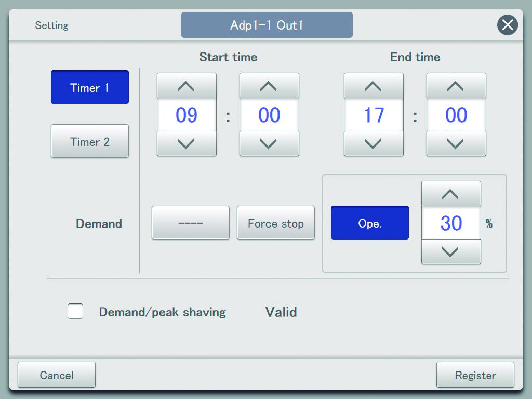Raise the end time hour
This screenshot has height=399, width=532.
tap(374, 86)
